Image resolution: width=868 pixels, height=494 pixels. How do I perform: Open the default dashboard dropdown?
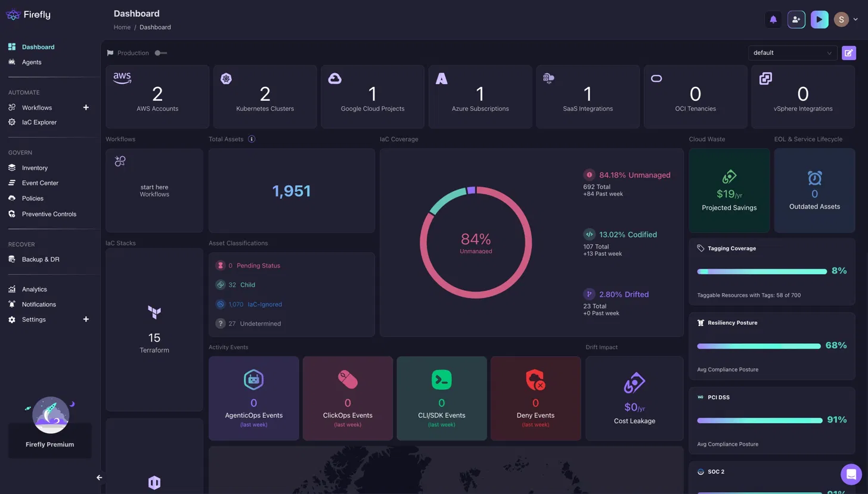792,53
